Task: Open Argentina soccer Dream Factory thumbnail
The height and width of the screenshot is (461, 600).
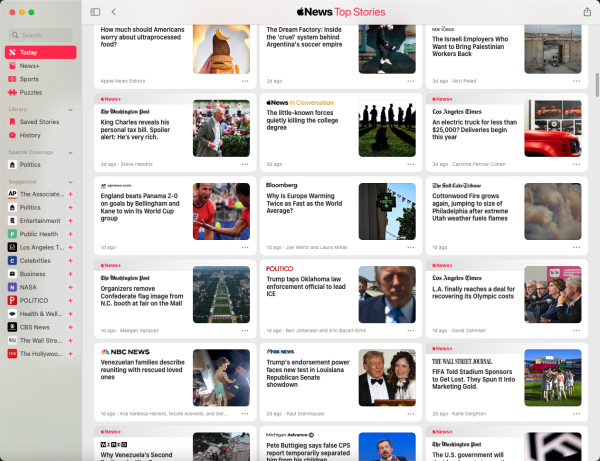Action: tap(387, 49)
